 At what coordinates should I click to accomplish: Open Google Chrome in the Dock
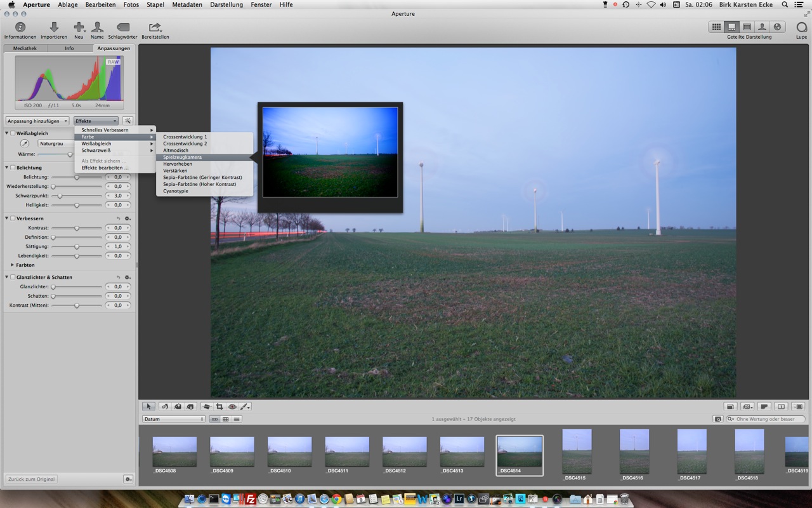pos(336,499)
